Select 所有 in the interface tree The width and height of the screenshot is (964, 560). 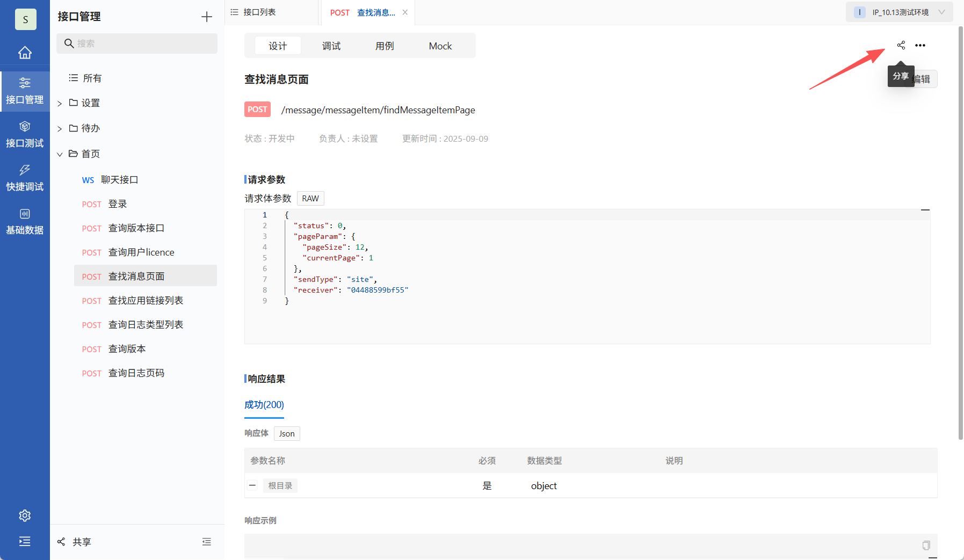[86, 78]
